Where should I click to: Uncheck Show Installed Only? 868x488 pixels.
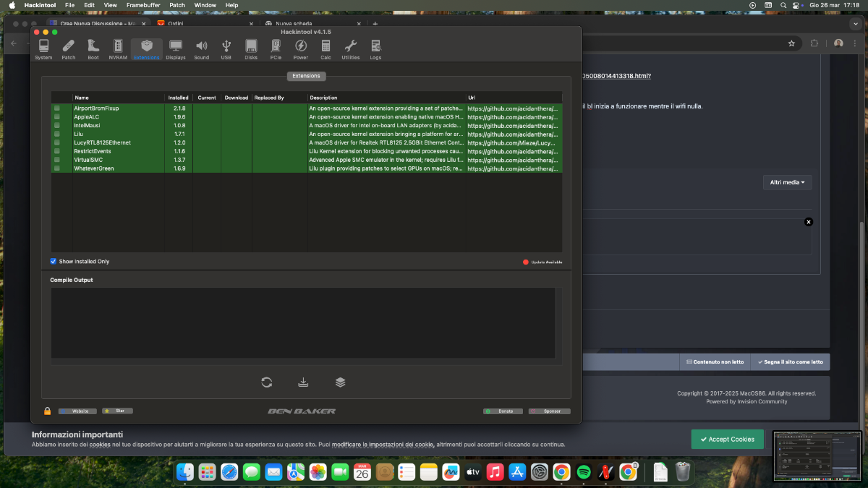(54, 262)
